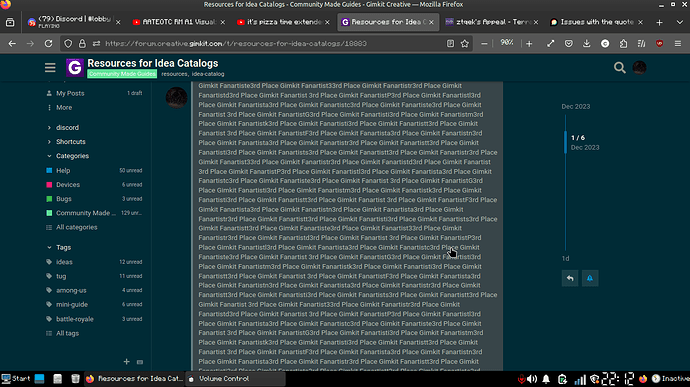
Task: Switch to AATEOTC YouTube tab
Action: click(179, 22)
